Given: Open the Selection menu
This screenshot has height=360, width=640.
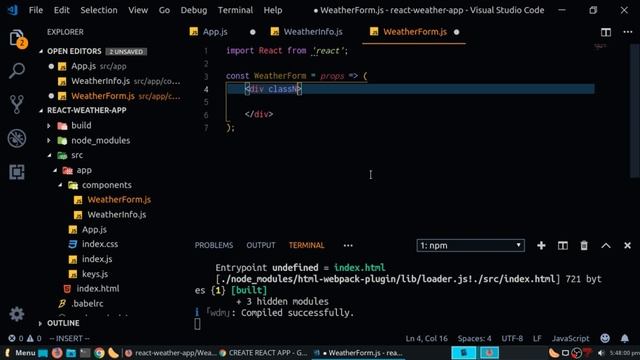Looking at the screenshot, I should [99, 10].
